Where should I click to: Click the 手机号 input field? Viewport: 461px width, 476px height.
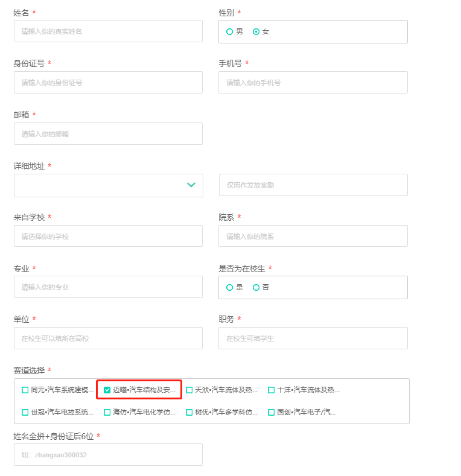click(x=313, y=82)
